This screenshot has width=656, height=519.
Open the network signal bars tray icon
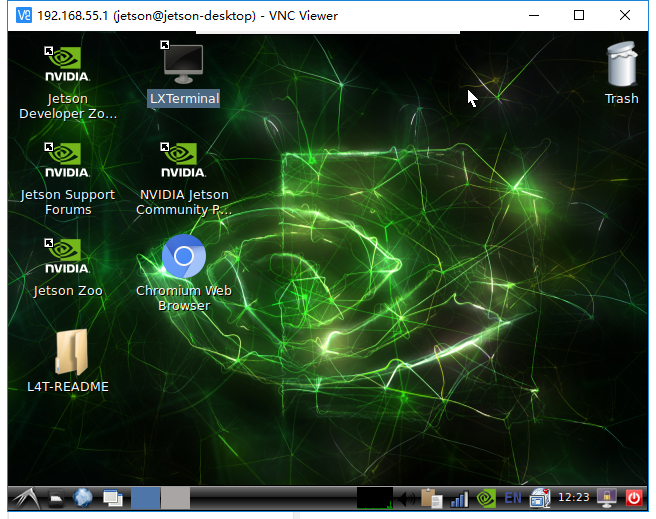tap(459, 499)
